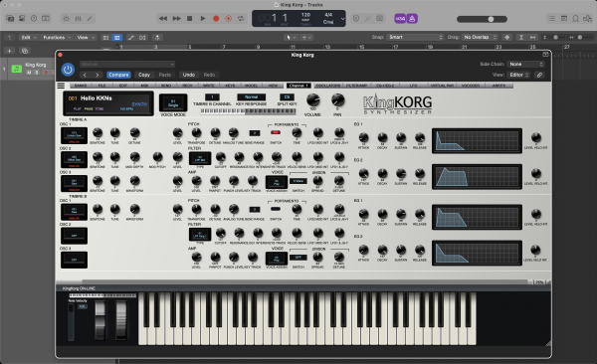Toggle the plugin power bypass button
Image resolution: width=597 pixels, height=364 pixels.
pos(68,70)
